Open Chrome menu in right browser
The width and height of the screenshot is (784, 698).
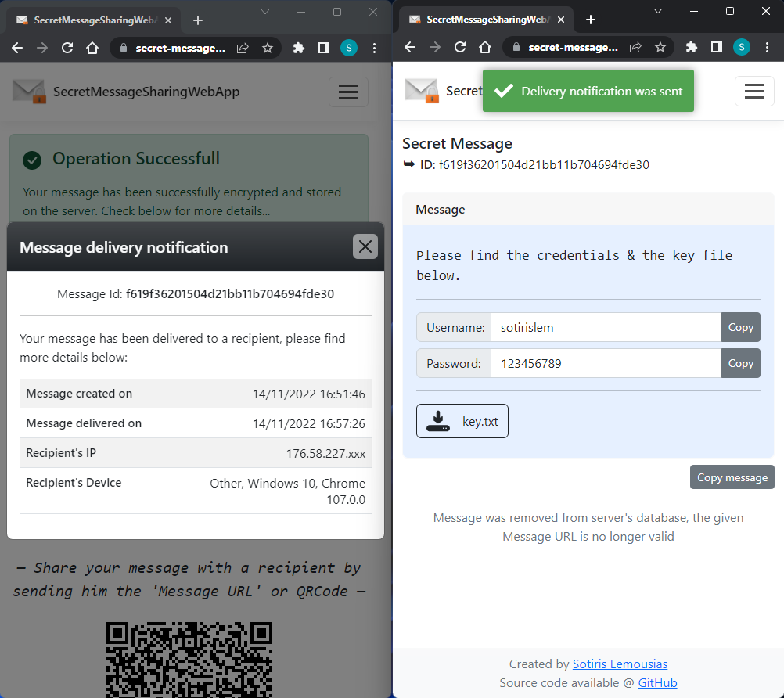767,47
